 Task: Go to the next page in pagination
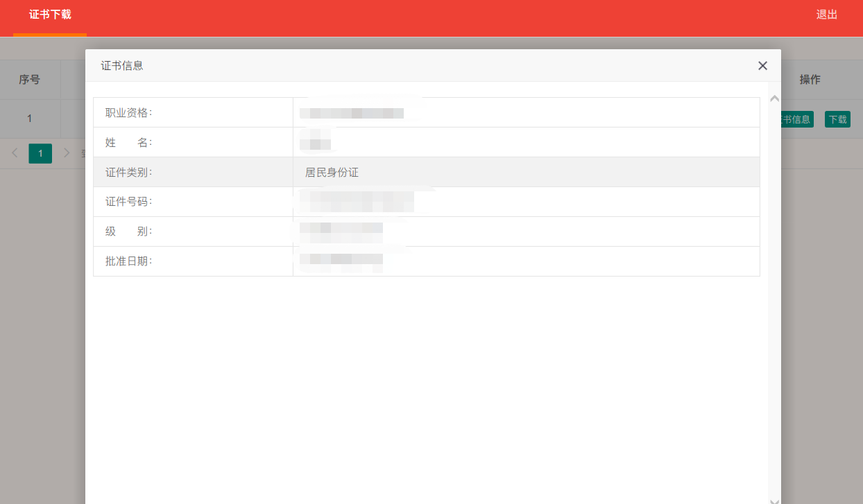point(67,153)
